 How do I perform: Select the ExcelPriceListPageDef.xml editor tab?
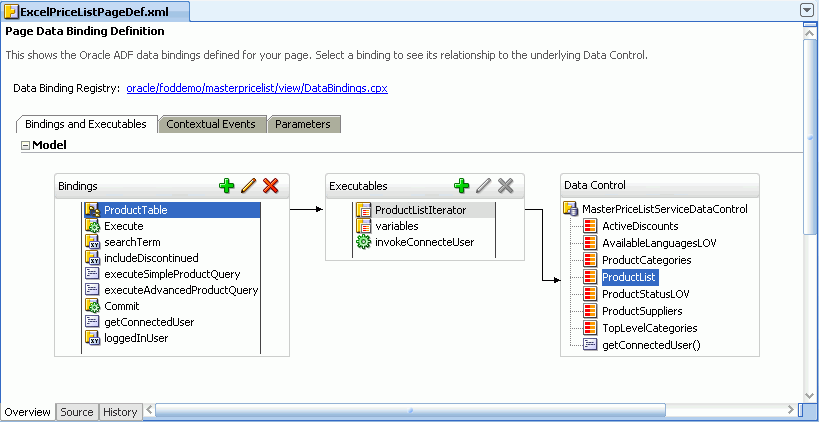click(95, 11)
